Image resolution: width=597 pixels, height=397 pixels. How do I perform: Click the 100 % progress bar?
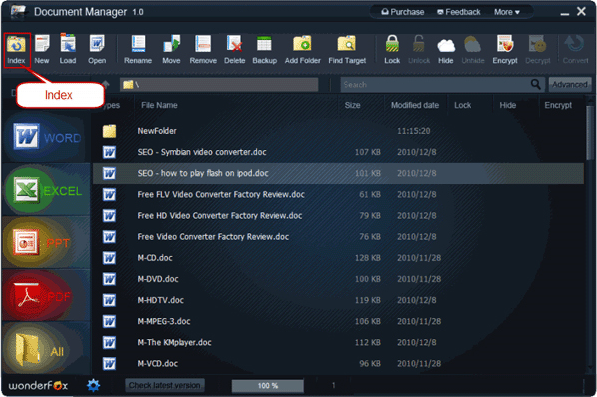click(268, 386)
